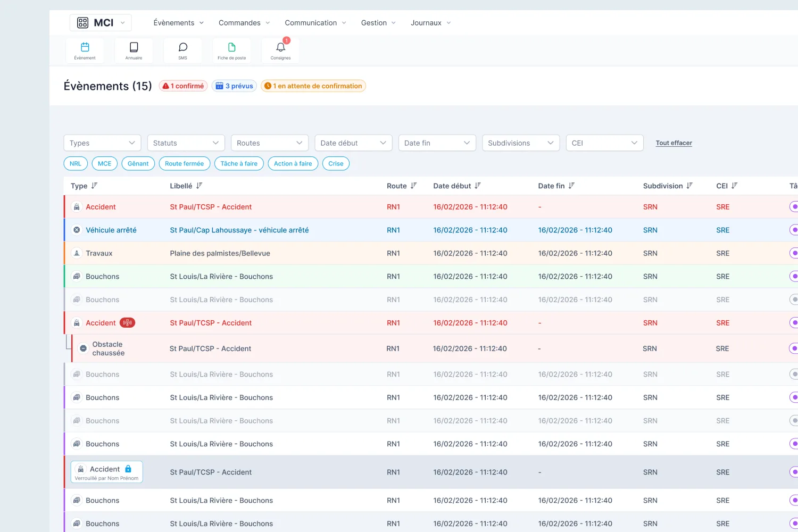Viewport: 798px width, 532px height.
Task: Open the Statuts filter dropdown
Action: [x=186, y=143]
